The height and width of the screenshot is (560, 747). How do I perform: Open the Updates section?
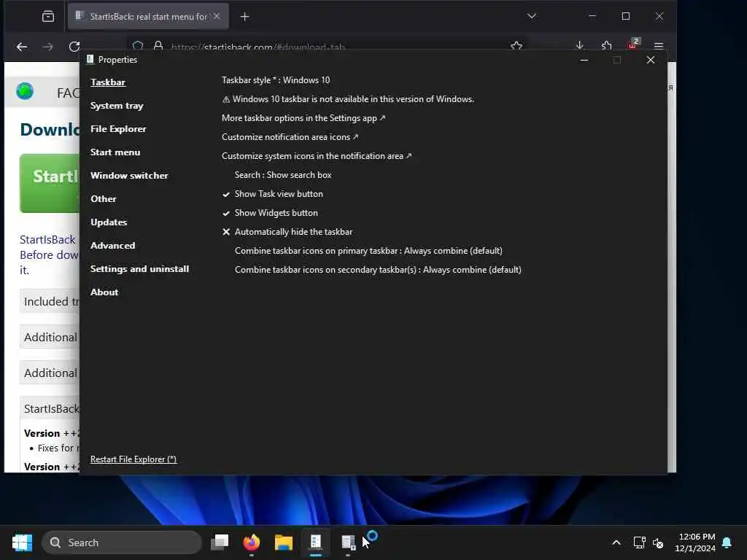point(109,222)
